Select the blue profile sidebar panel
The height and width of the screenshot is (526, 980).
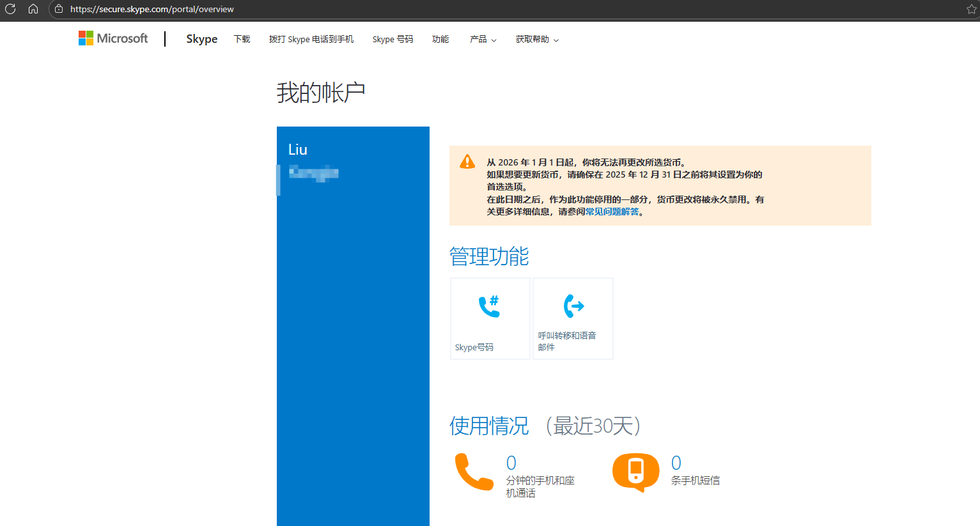[353, 320]
